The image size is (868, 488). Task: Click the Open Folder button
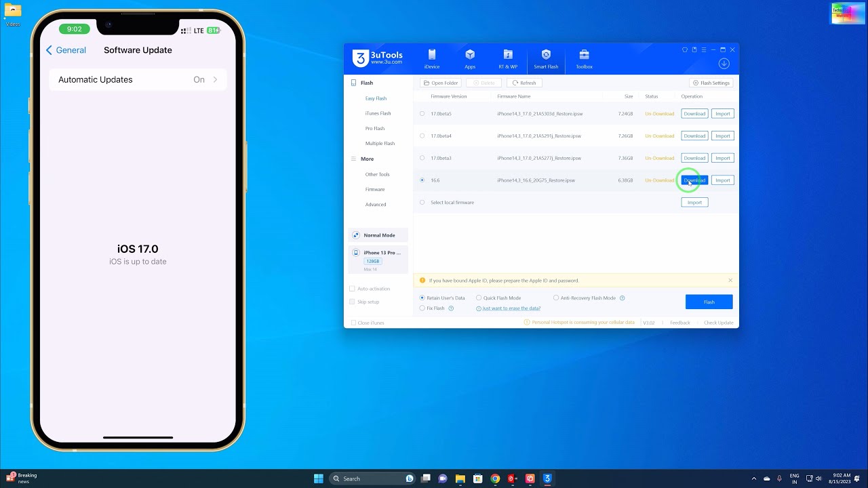click(x=441, y=83)
